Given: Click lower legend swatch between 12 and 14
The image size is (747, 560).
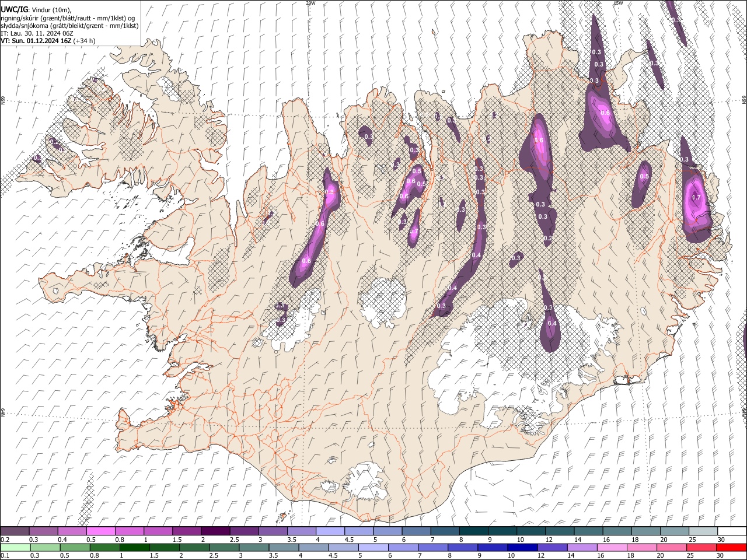Looking at the screenshot, I should 551,547.
